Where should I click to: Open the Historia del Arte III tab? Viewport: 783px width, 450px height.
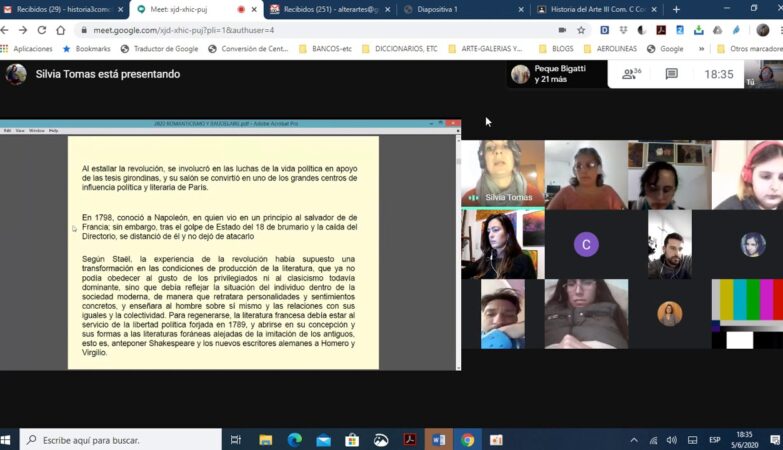[597, 9]
